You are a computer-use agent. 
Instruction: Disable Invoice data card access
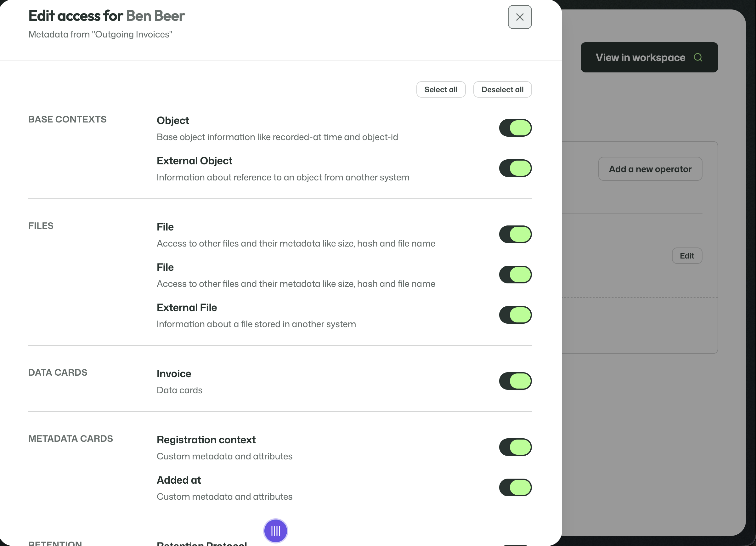(515, 381)
